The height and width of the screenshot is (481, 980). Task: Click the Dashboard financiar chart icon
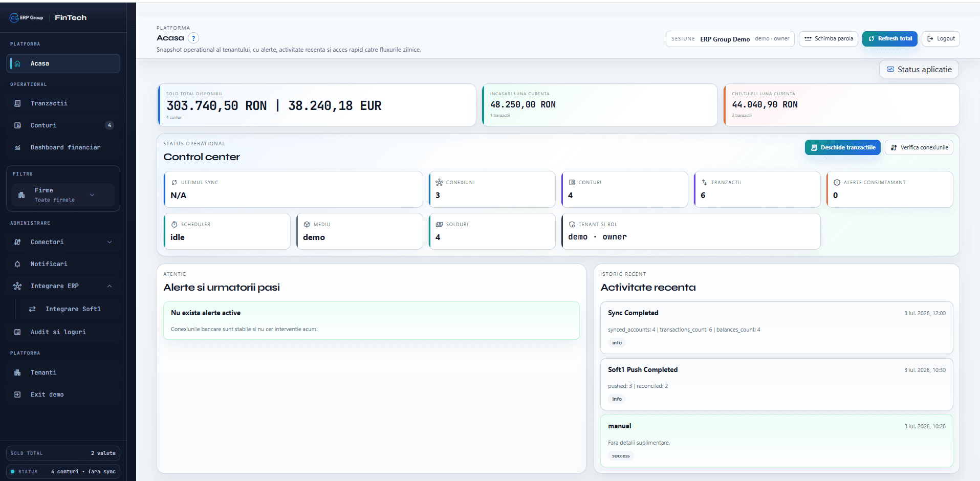17,147
